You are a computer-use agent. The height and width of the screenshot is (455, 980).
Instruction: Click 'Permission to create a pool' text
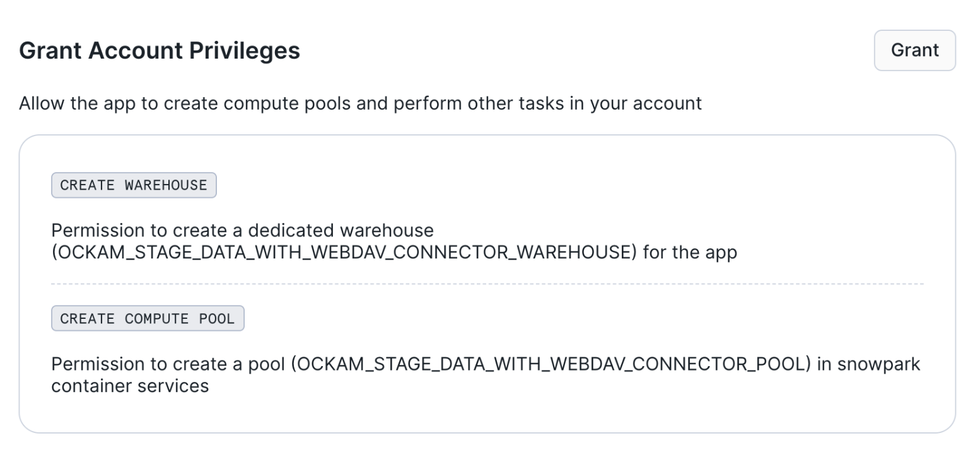[168, 364]
